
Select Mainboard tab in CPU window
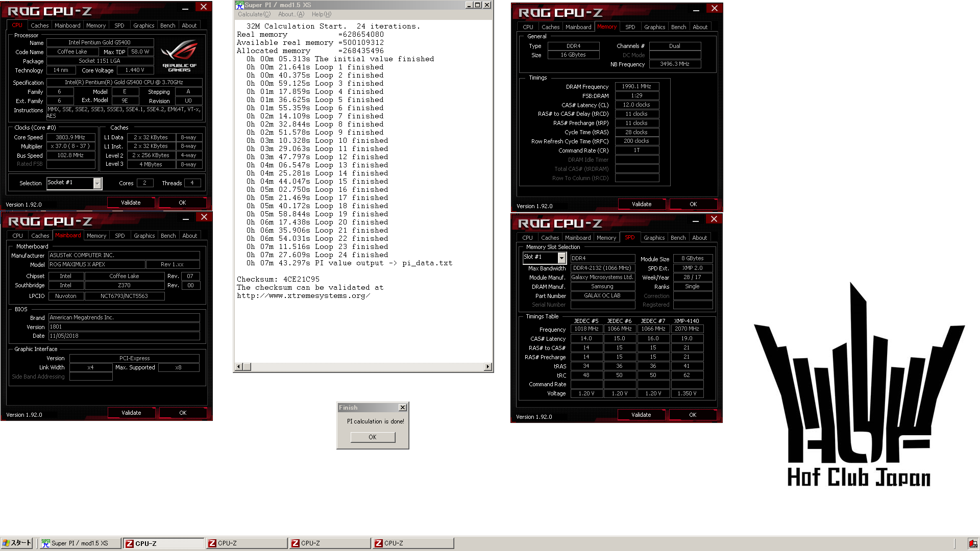67,26
